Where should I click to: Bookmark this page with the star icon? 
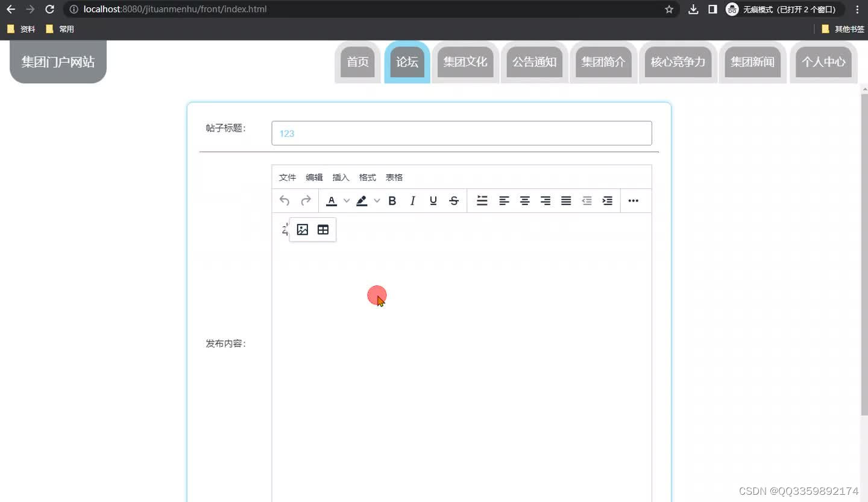click(669, 9)
